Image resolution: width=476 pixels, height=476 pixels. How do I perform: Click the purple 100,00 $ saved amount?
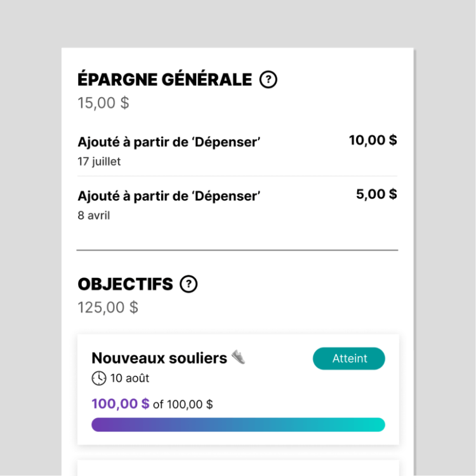coord(121,404)
